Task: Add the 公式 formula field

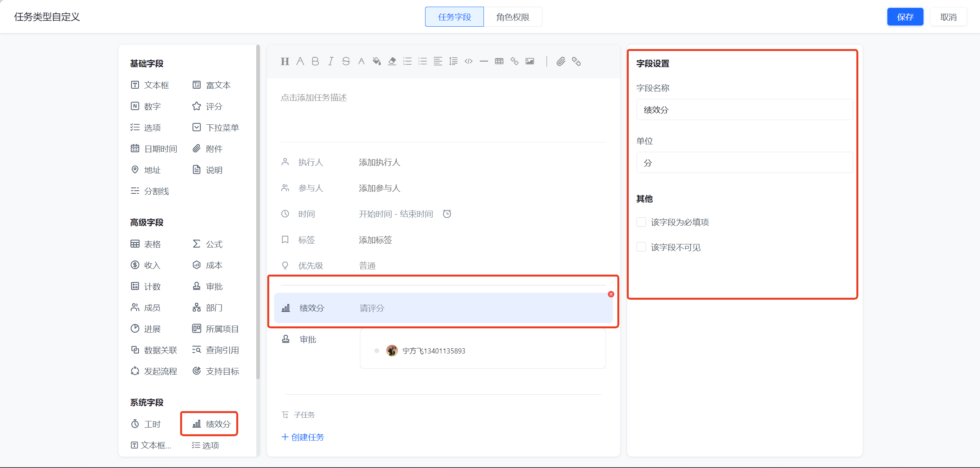Action: click(207, 244)
